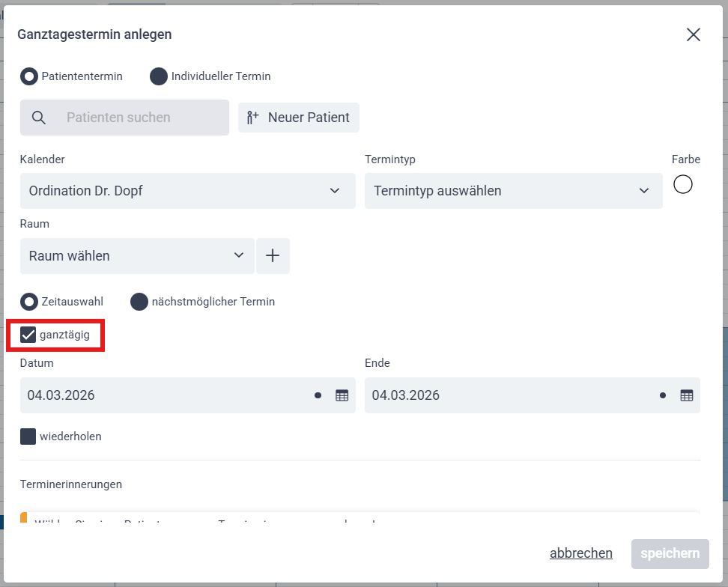Enable the wiederholen checkbox

pos(28,437)
